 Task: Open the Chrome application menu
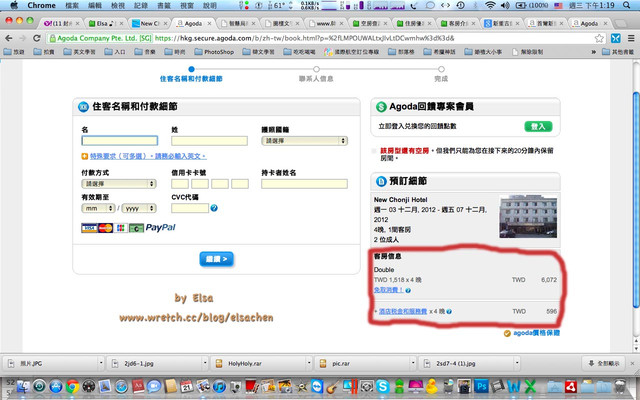(41, 5)
